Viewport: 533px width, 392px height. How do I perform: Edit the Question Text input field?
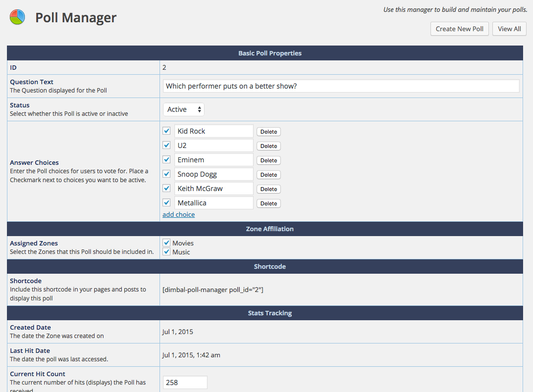pos(341,86)
